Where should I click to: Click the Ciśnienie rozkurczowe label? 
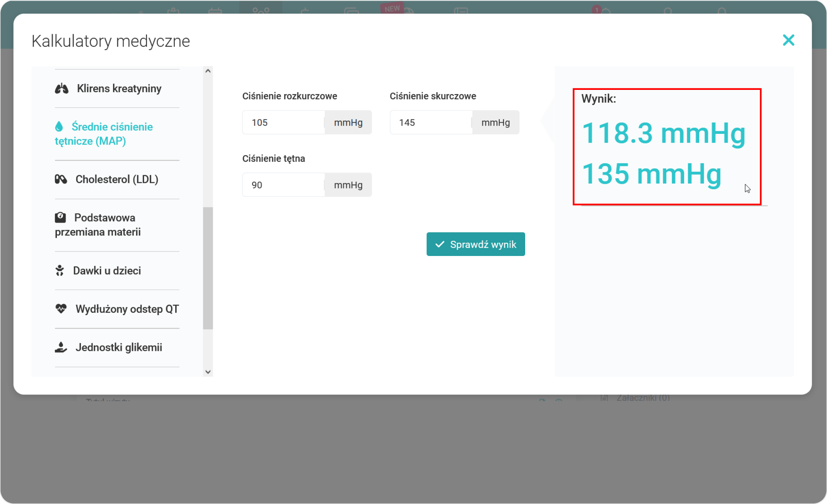click(x=290, y=96)
